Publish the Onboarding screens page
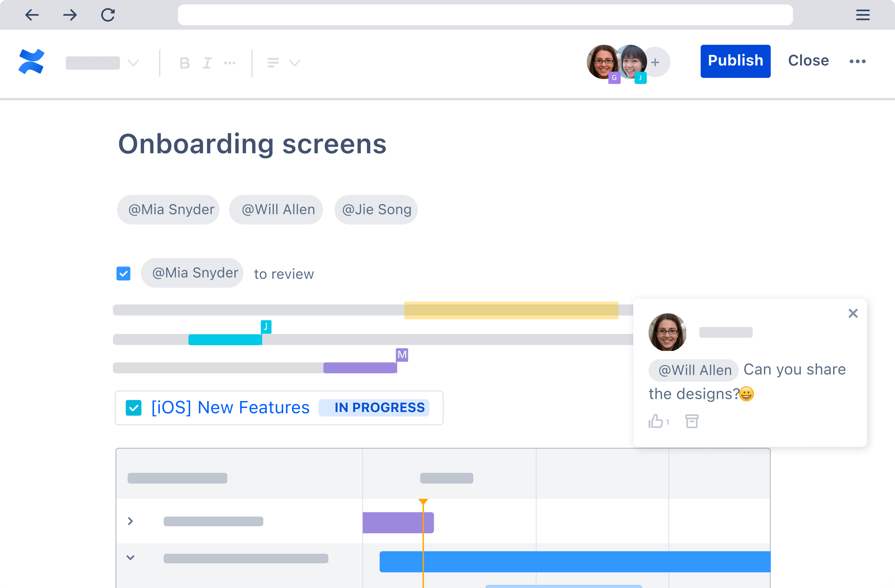 coord(735,61)
